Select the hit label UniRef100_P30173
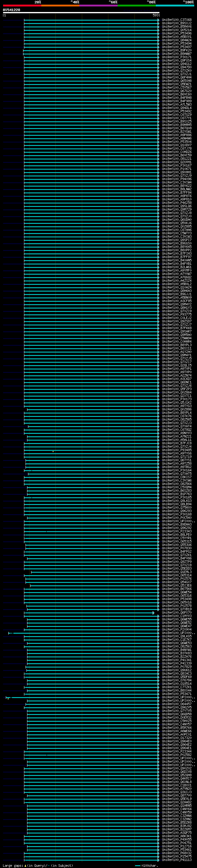Screen dimensions: 197x868 click(x=177, y=399)
